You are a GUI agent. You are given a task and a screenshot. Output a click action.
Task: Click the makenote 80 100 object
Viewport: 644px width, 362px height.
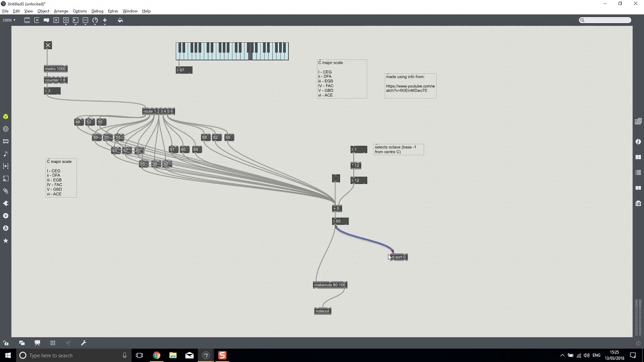click(x=330, y=285)
